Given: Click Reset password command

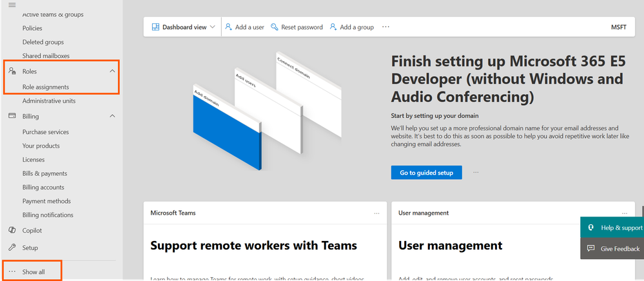Looking at the screenshot, I should point(297,27).
